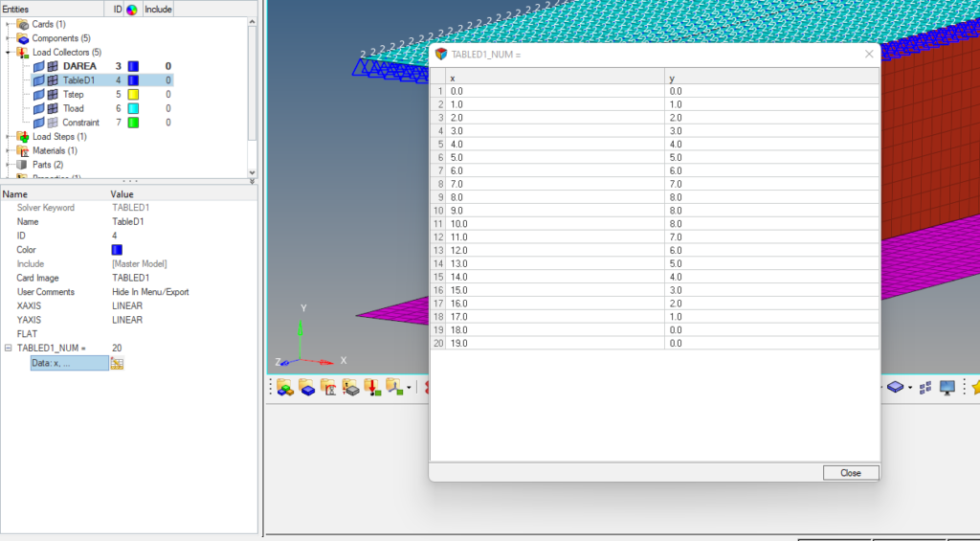Click the cube icon in dialog title bar

[x=441, y=55]
